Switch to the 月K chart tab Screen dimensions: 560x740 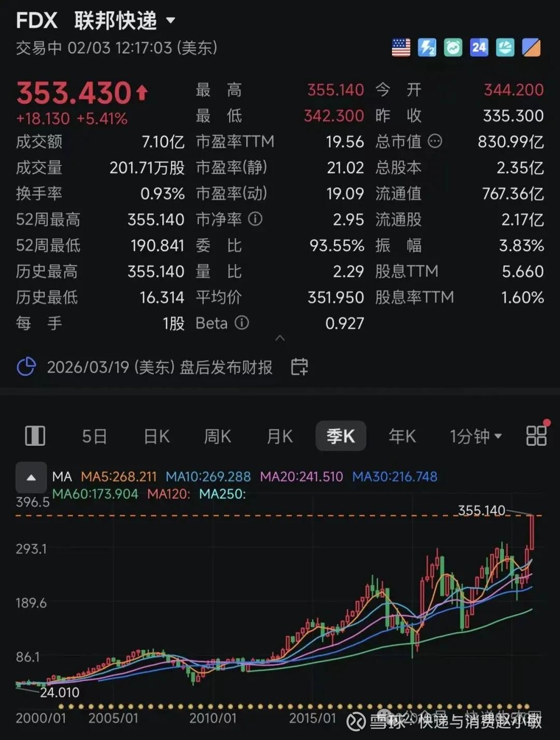[279, 436]
